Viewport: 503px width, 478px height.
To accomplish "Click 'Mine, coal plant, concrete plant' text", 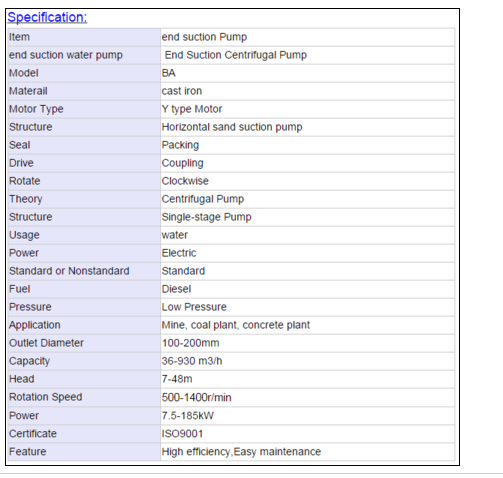I will [x=236, y=325].
